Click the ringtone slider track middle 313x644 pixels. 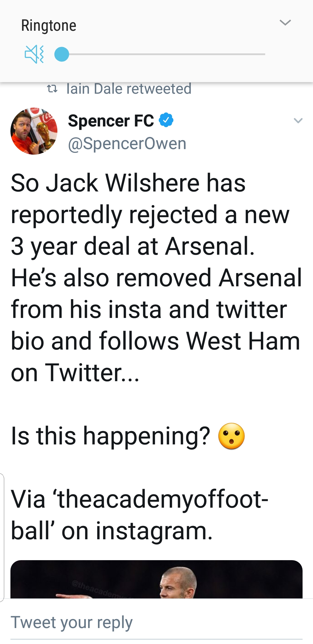[x=164, y=54]
